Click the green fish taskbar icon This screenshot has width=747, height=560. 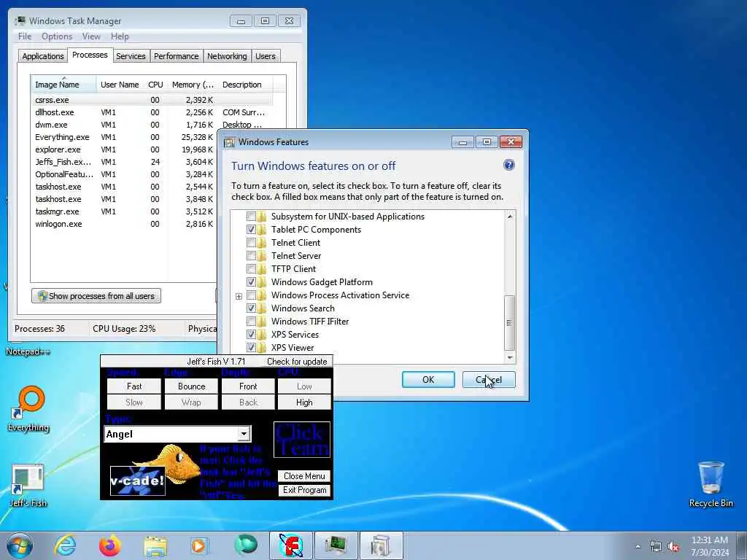[x=245, y=545]
